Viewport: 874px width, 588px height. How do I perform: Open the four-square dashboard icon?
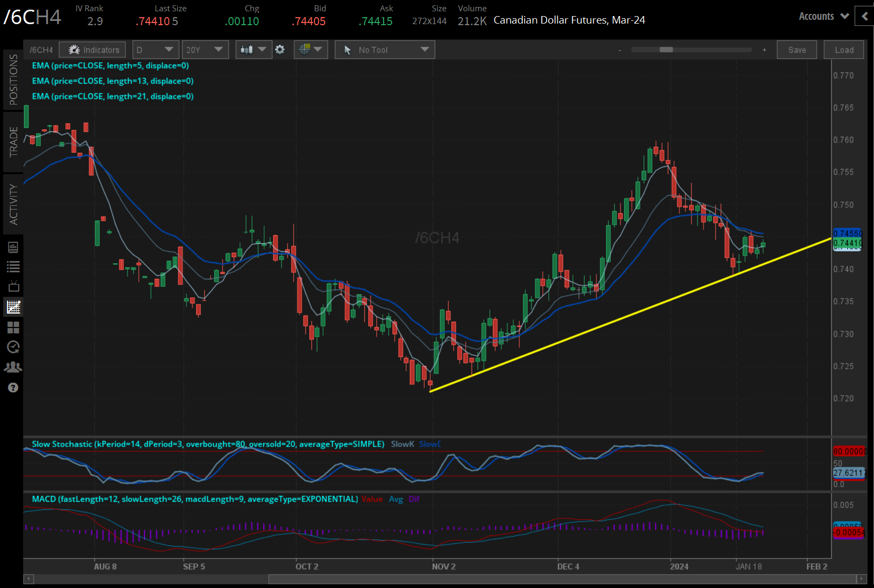click(x=13, y=327)
